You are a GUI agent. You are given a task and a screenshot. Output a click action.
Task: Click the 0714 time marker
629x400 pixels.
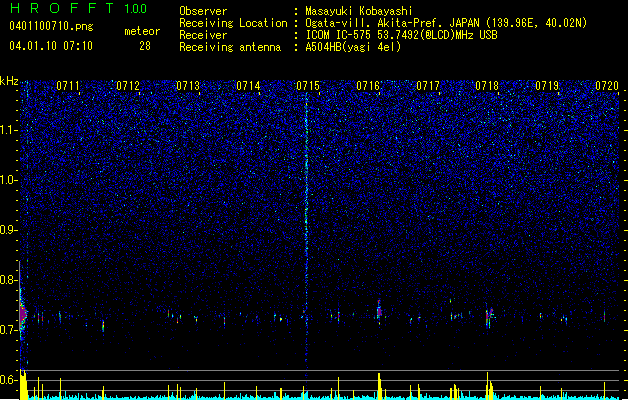pyautogui.click(x=248, y=86)
